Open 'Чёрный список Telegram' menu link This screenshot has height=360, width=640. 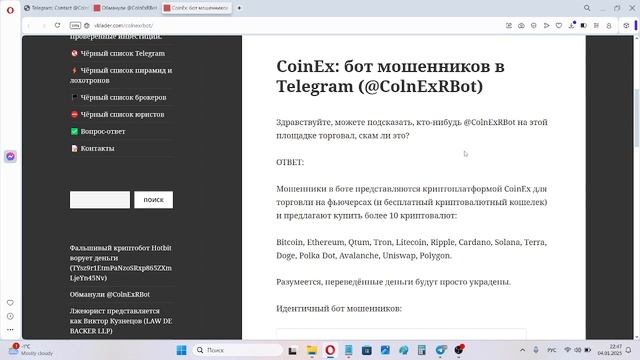coord(118,53)
